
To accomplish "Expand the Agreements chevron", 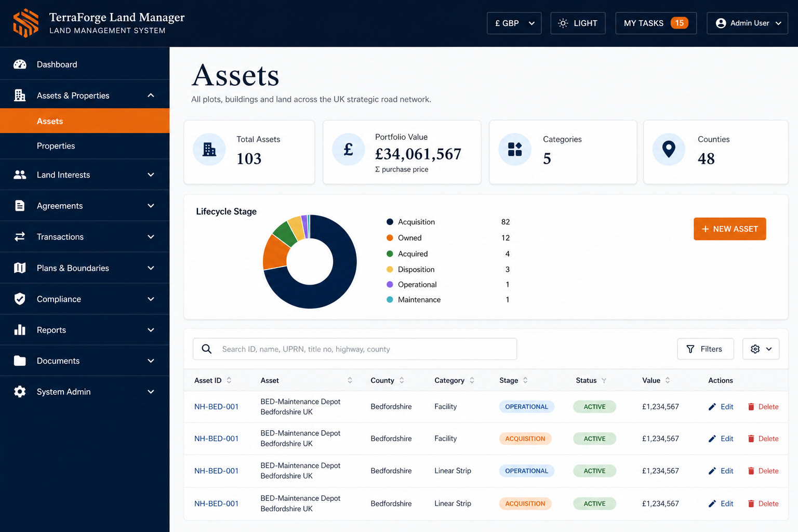I will point(151,206).
